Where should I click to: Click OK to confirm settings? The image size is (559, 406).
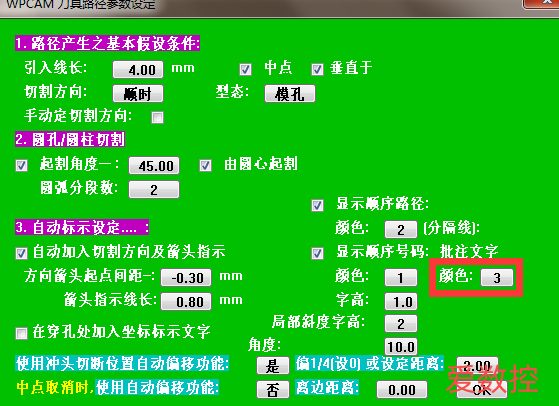482,389
